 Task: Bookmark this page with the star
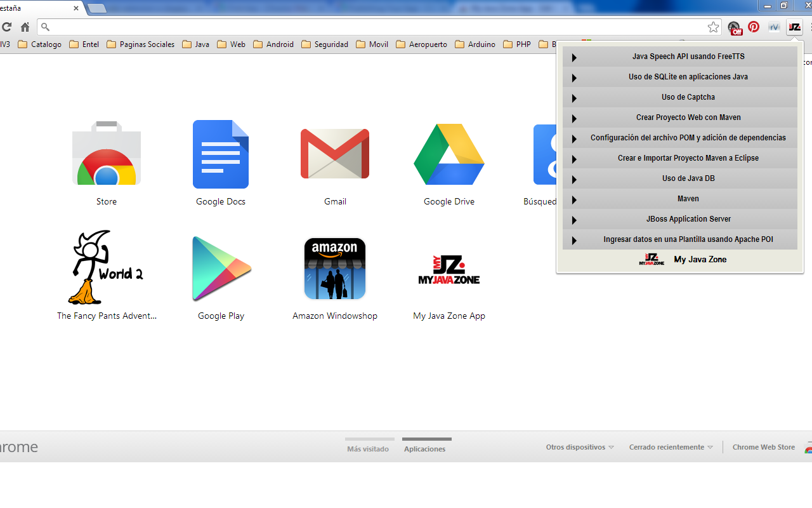coord(713,27)
